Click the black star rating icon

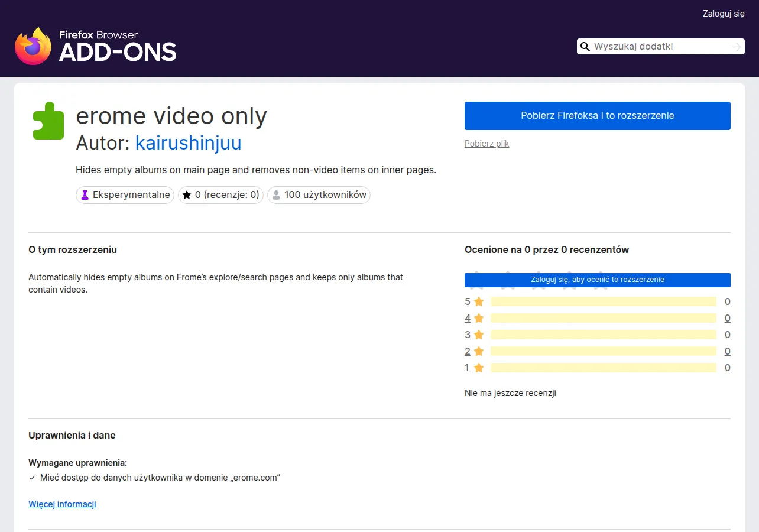tap(187, 194)
